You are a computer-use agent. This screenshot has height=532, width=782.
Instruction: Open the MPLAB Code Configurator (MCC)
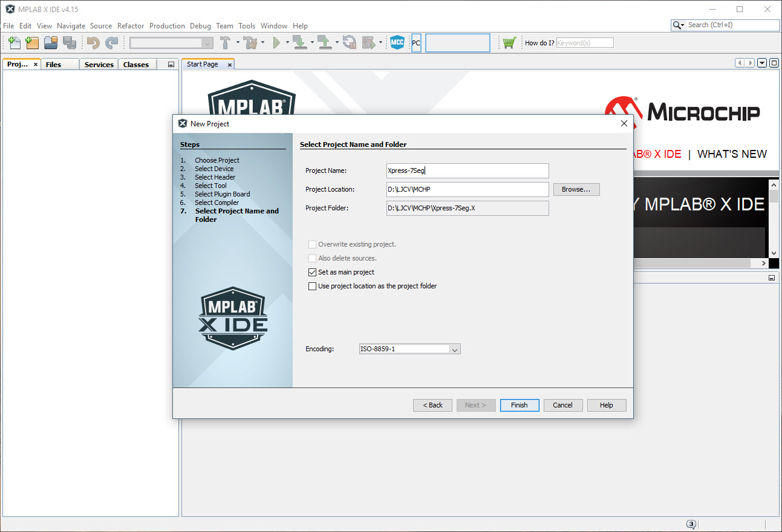point(397,42)
